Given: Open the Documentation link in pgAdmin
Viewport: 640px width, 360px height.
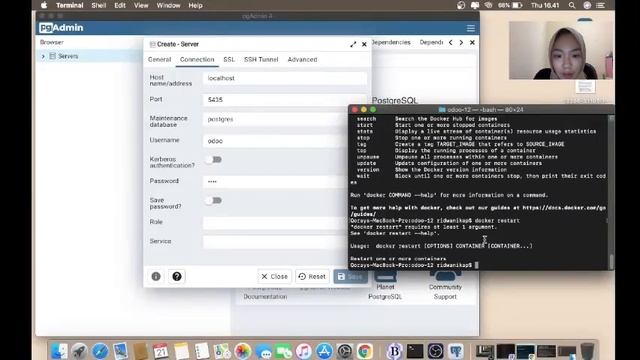Looking at the screenshot, I should pos(265,297).
